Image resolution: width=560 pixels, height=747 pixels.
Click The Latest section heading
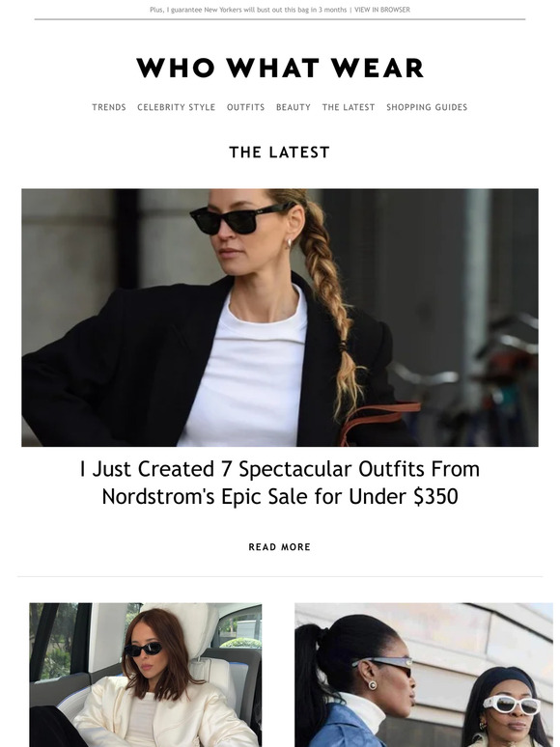(280, 152)
